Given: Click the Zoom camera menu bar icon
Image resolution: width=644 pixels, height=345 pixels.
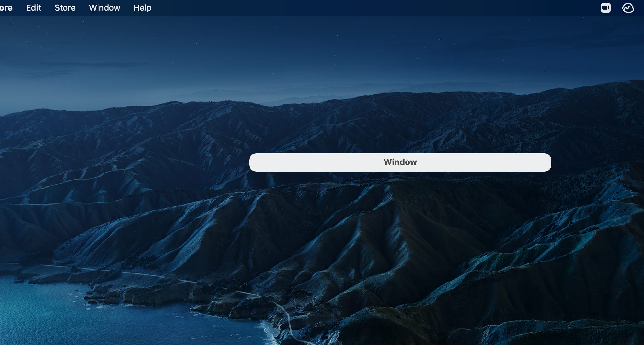Looking at the screenshot, I should (605, 8).
